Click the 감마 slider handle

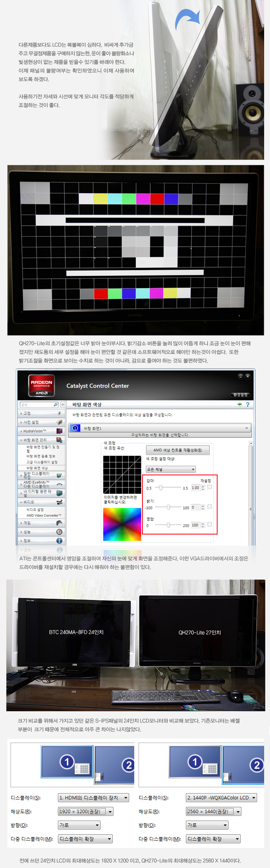(x=160, y=487)
